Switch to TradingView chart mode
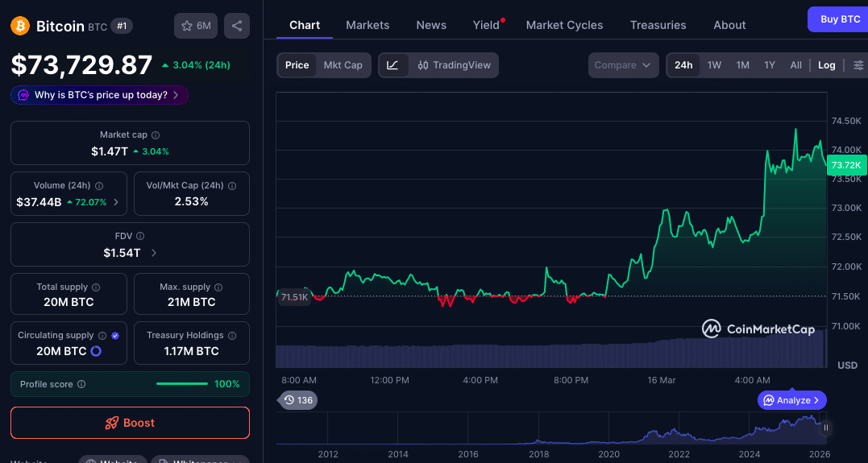868x463 pixels. click(454, 65)
